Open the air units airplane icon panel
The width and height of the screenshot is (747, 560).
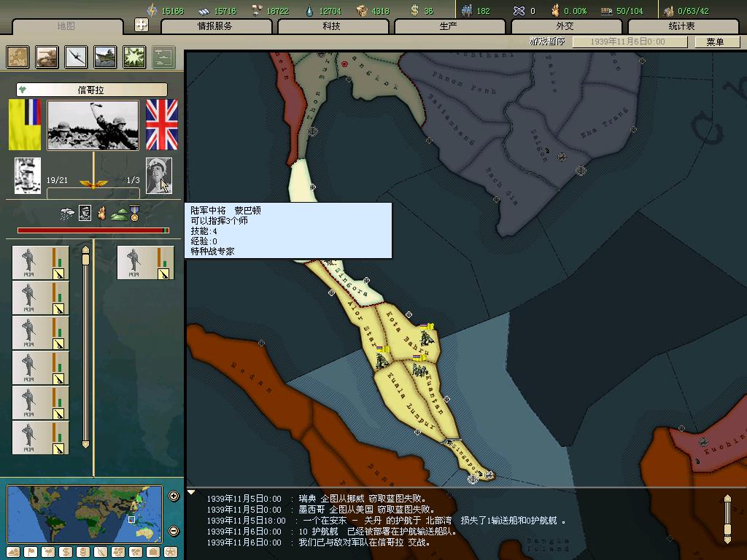tap(76, 57)
